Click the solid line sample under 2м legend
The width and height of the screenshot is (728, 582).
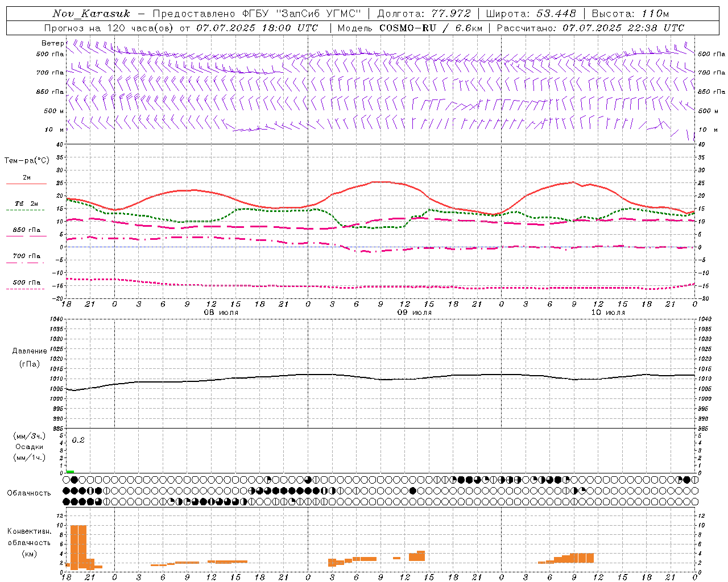(x=26, y=184)
